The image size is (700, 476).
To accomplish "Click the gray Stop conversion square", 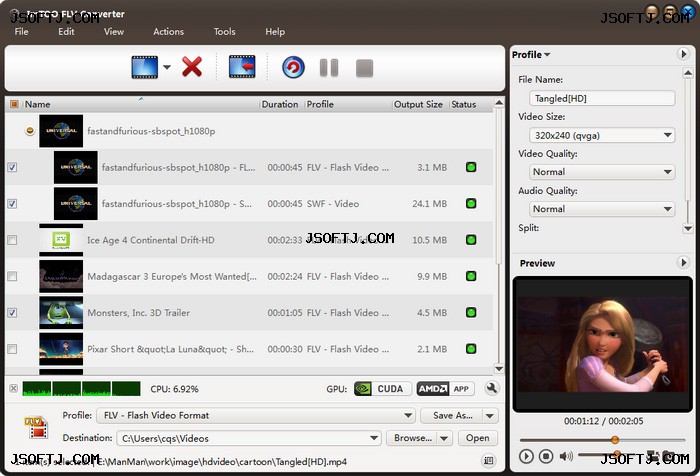I will pos(364,68).
